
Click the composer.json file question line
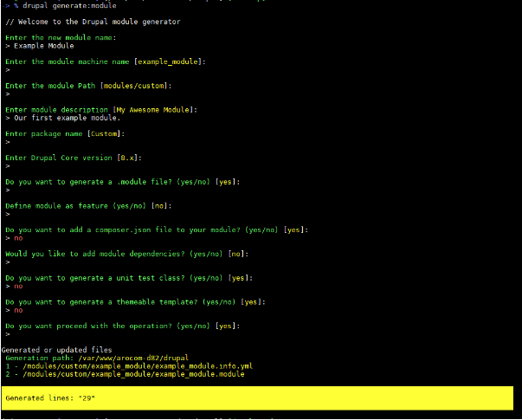(156, 230)
